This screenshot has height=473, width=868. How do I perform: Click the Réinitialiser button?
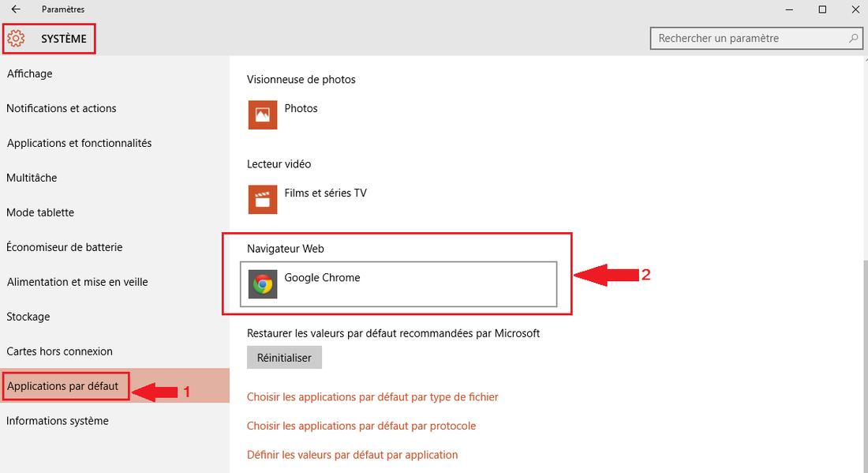point(284,358)
